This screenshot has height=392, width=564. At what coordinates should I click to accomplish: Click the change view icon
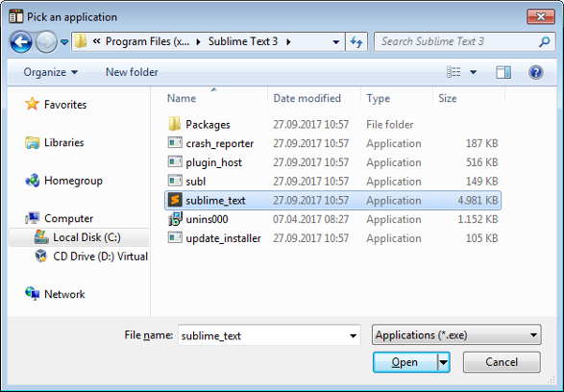point(454,72)
